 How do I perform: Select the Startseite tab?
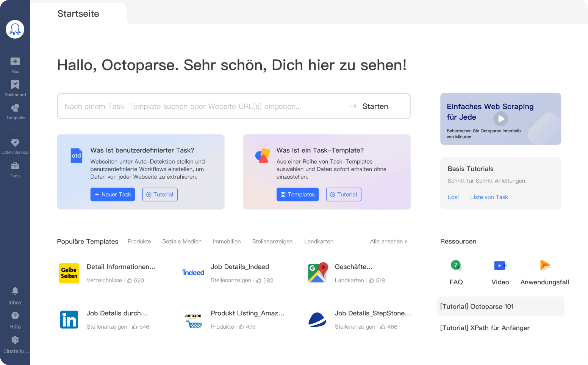pyautogui.click(x=78, y=14)
